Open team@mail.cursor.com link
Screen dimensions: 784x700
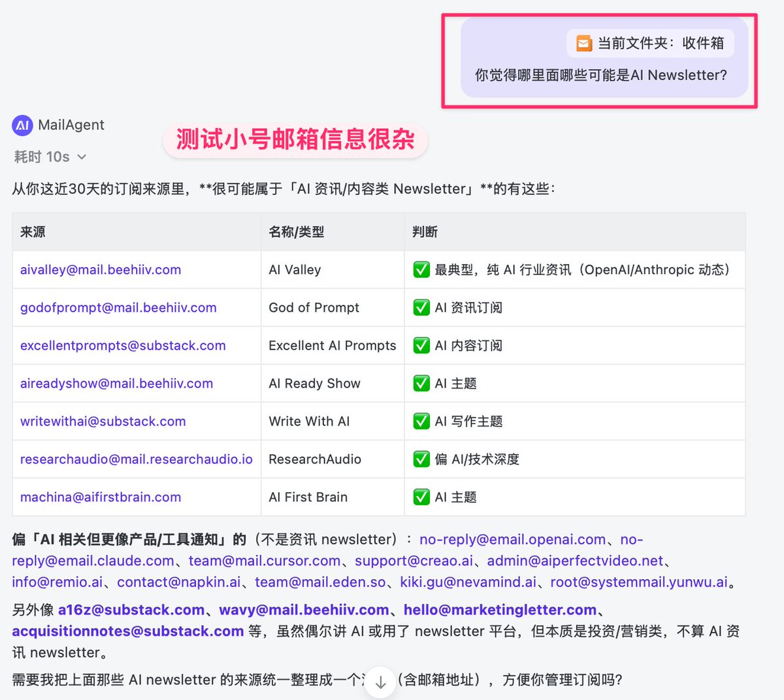click(265, 561)
